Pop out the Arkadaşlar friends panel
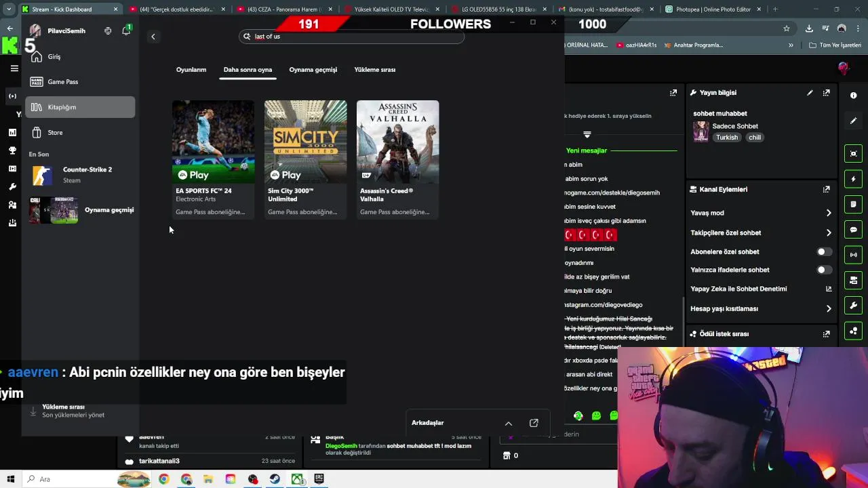Viewport: 868px width, 488px height. point(534,423)
